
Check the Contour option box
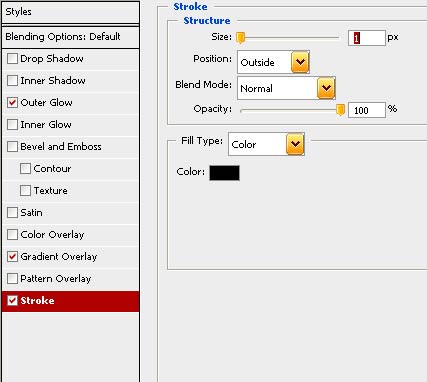(x=25, y=169)
